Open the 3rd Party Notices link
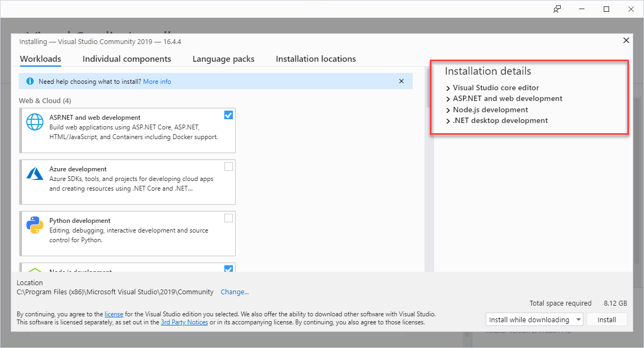Image resolution: width=644 pixels, height=348 pixels. [x=184, y=323]
